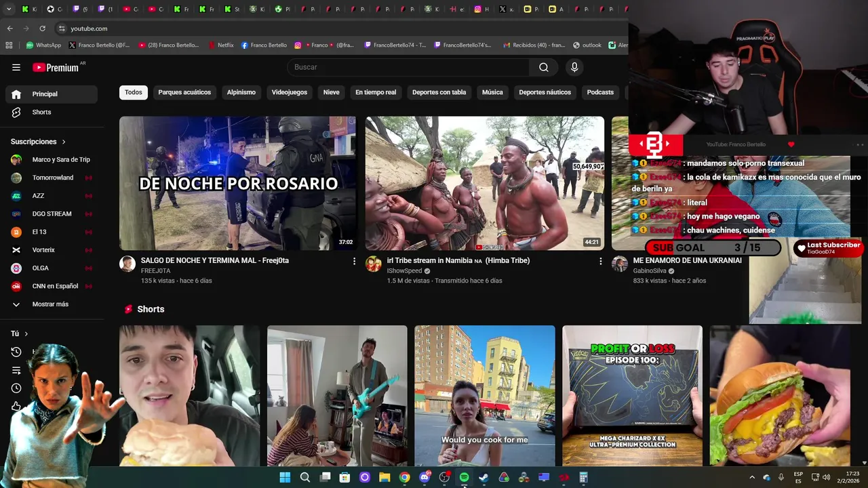Open the Calculator from the taskbar
Image resolution: width=868 pixels, height=488 pixels.
coord(583,477)
